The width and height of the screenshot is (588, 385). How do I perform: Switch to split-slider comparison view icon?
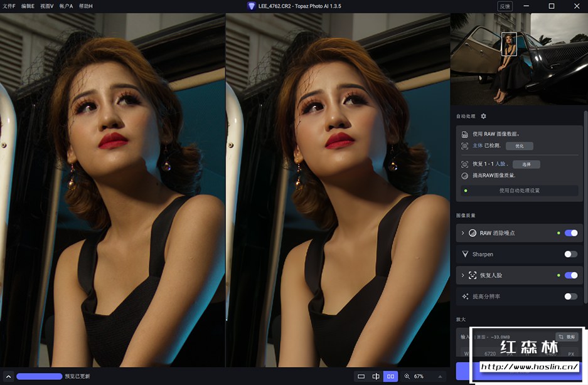376,376
